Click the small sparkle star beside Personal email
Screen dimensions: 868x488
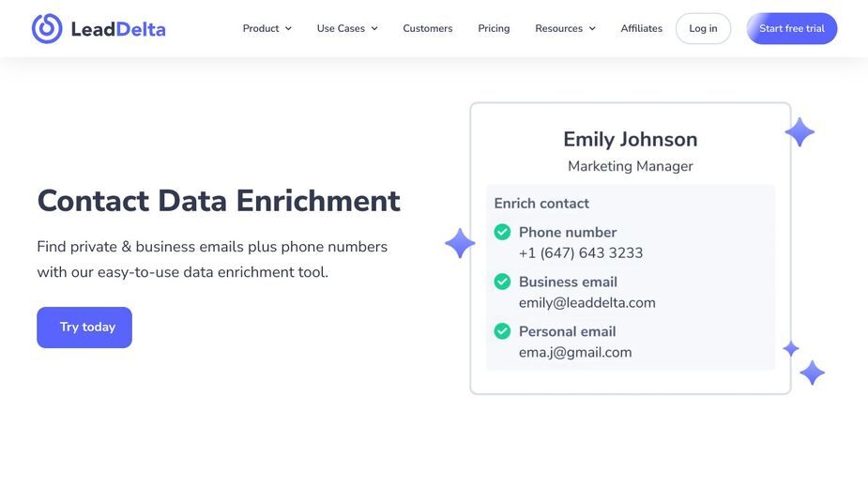790,349
